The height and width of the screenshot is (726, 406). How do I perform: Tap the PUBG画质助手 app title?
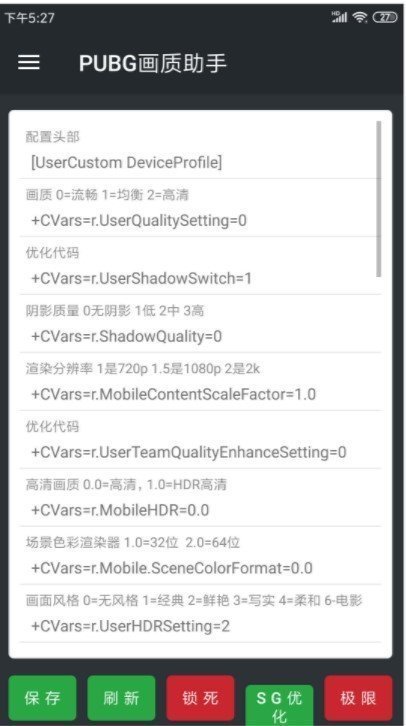click(x=153, y=63)
